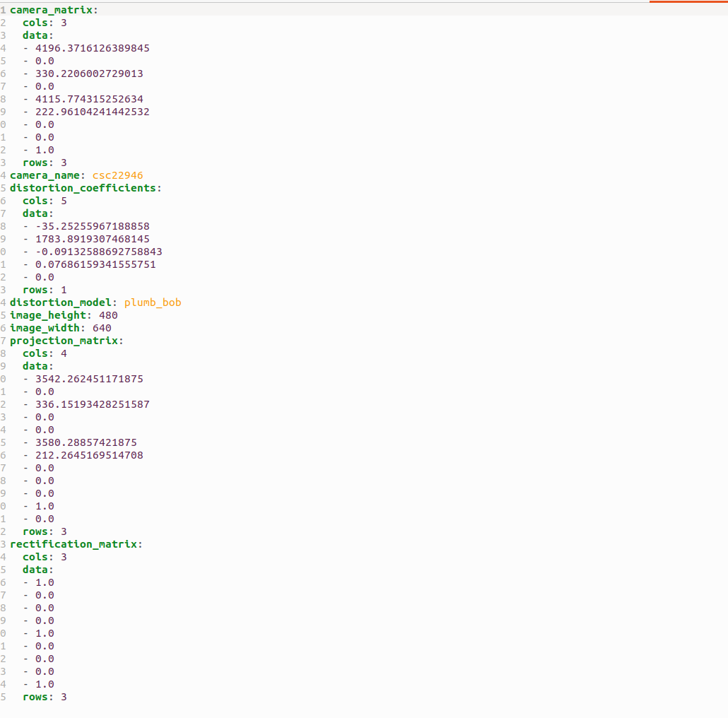Screen dimensions: 728x718
Task: Click the plumb_bob distortion model value
Action: pos(152,302)
